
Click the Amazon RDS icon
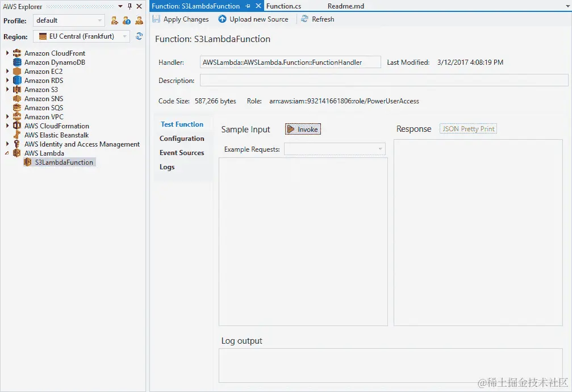coord(17,80)
